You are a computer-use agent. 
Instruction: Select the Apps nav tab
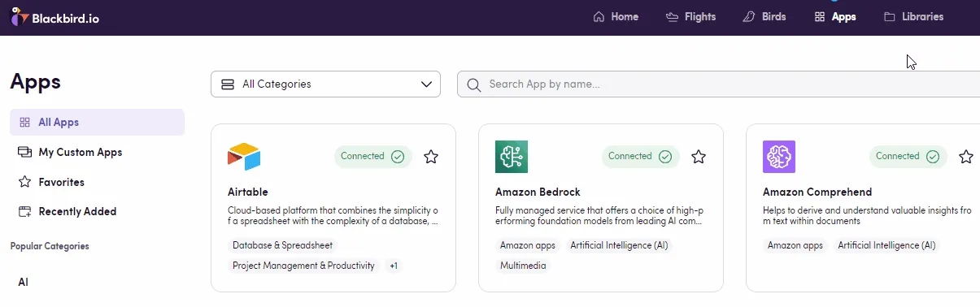tap(835, 16)
